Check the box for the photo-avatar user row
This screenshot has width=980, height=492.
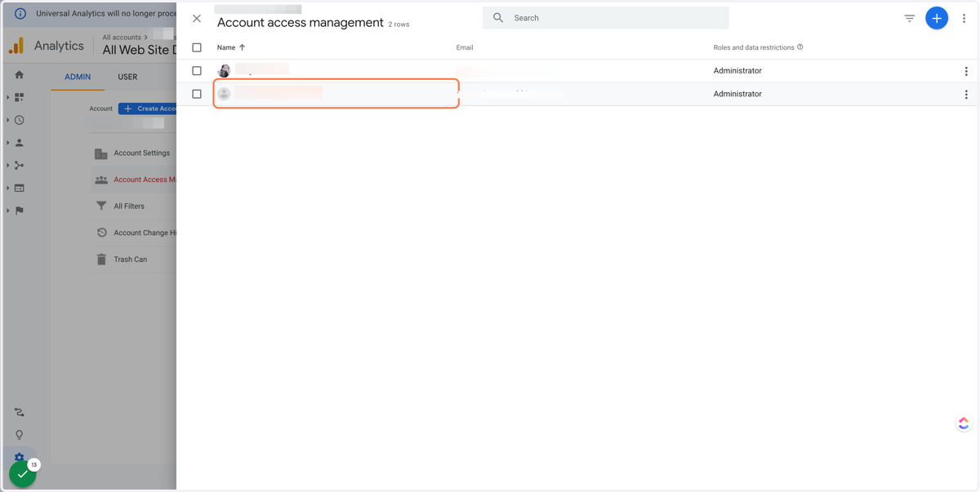197,71
